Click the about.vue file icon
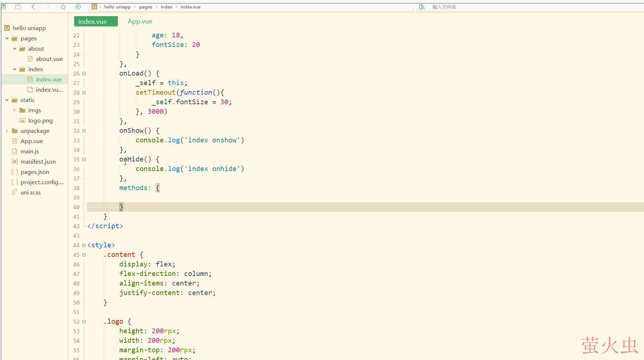 (30, 59)
